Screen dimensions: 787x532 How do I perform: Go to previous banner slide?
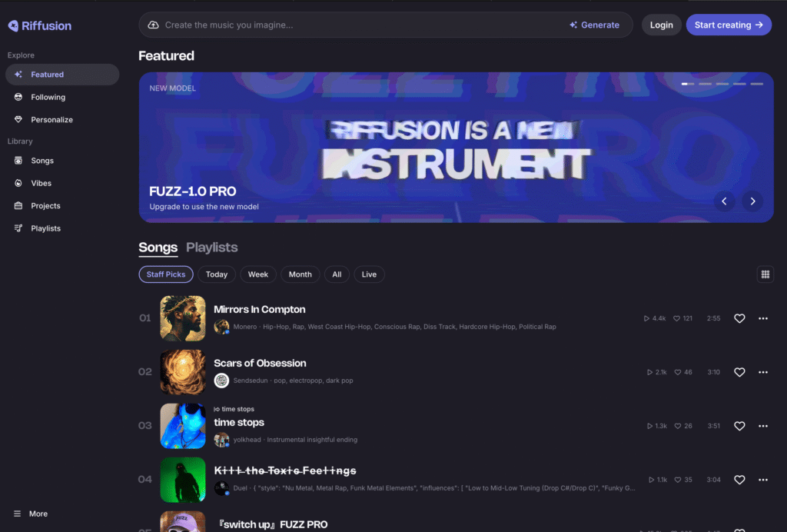tap(724, 201)
